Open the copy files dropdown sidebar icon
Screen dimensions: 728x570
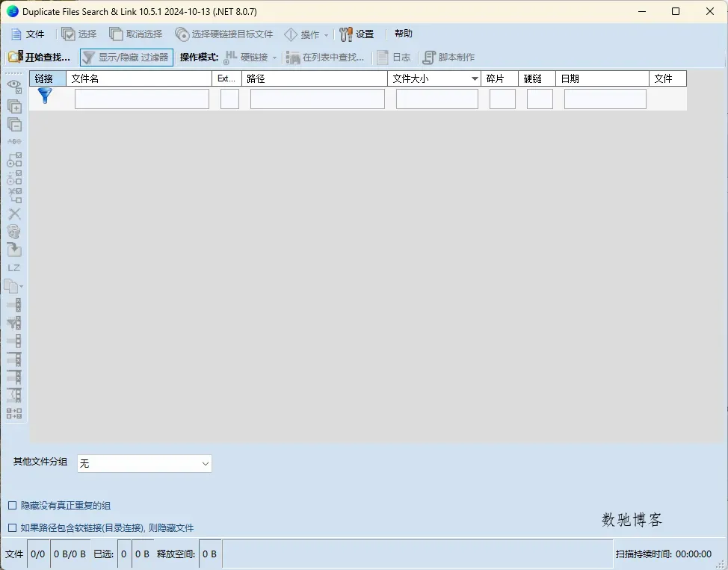point(14,286)
